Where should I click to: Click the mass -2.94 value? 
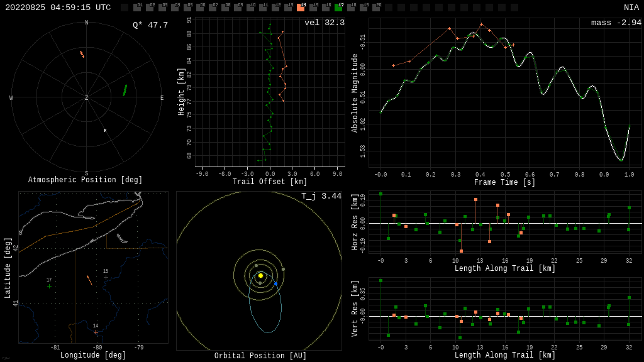616,23
